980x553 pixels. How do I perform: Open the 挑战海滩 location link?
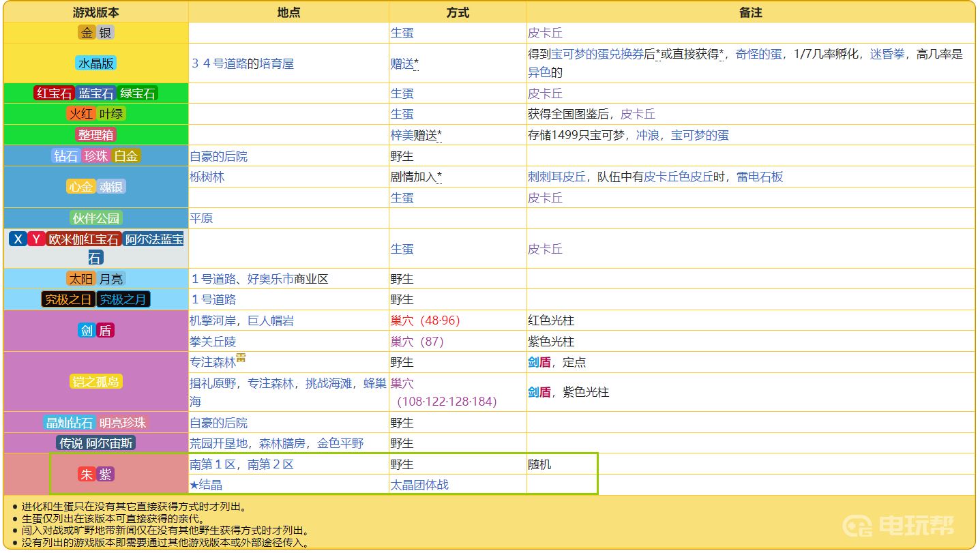coord(329,383)
